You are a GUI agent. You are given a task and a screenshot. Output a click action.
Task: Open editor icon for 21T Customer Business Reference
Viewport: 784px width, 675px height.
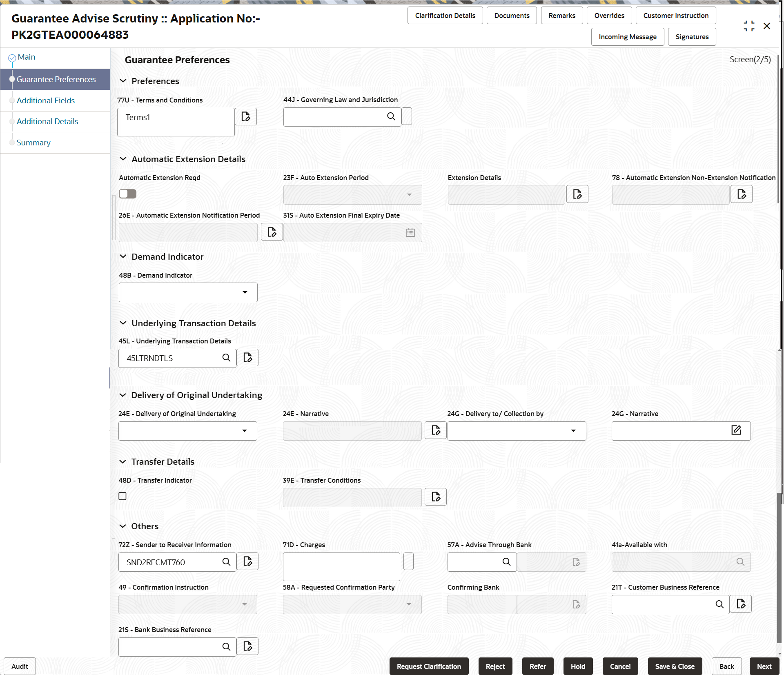pyautogui.click(x=741, y=604)
